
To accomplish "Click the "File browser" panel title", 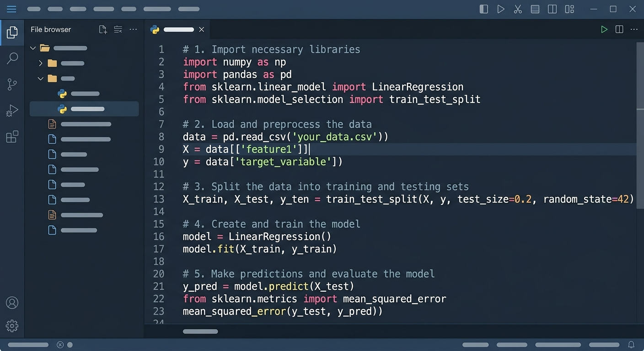I will (x=51, y=30).
